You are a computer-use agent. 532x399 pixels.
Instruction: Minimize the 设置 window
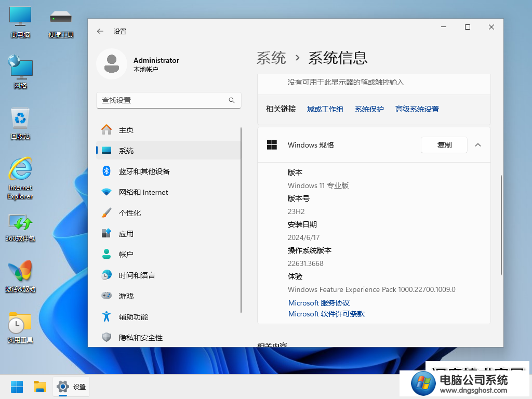point(444,27)
